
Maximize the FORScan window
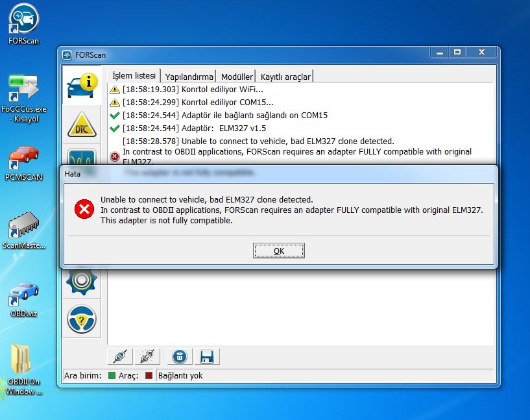[x=457, y=53]
